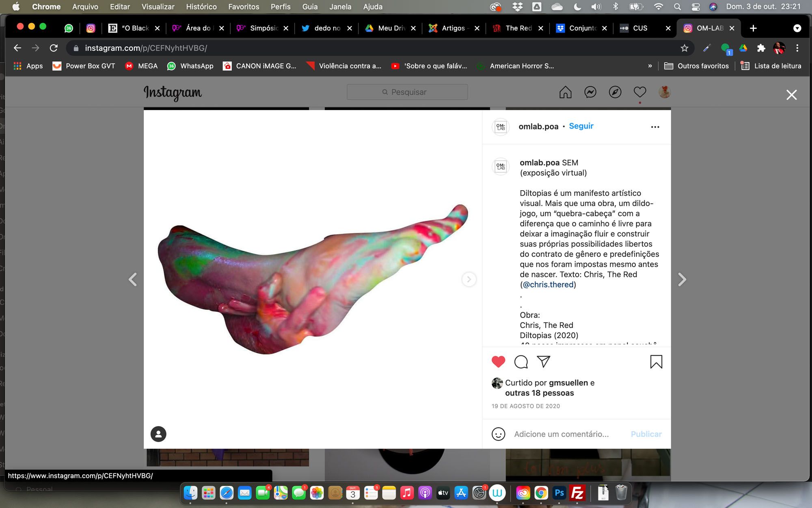This screenshot has width=812, height=508.
Task: Unlike the post via red heart
Action: coord(498,362)
